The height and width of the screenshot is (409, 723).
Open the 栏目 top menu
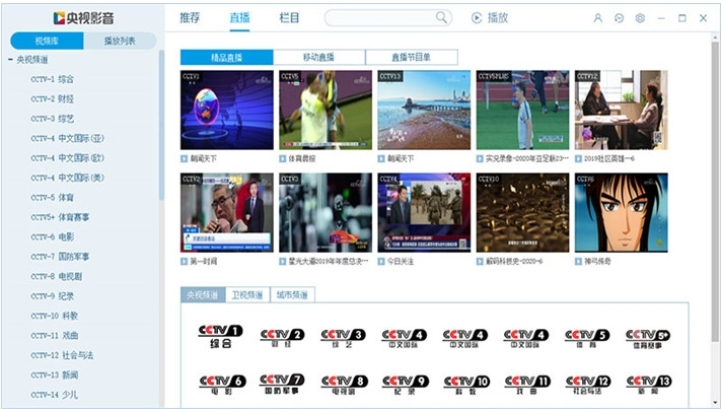290,18
